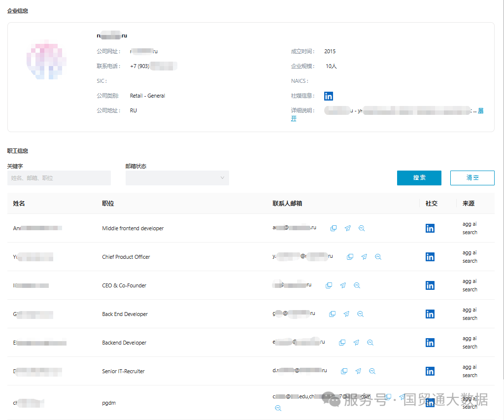Viewport: 504px width, 420px height.
Task: Click verify email magnifier icon for CEO & Co-Founder
Action: [x=357, y=285]
